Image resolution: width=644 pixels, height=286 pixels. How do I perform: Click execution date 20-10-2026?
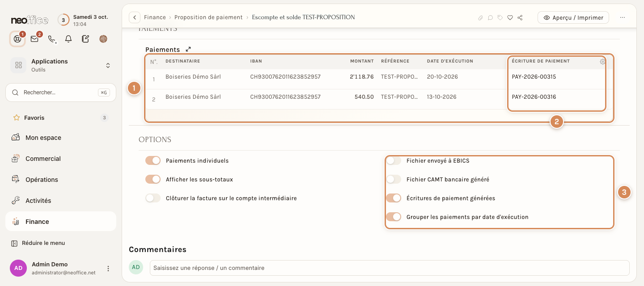click(442, 77)
